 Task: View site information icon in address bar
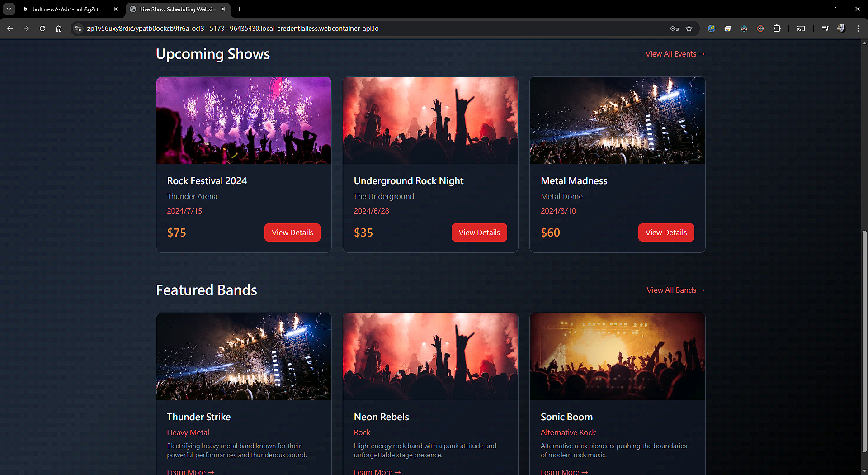pyautogui.click(x=78, y=28)
